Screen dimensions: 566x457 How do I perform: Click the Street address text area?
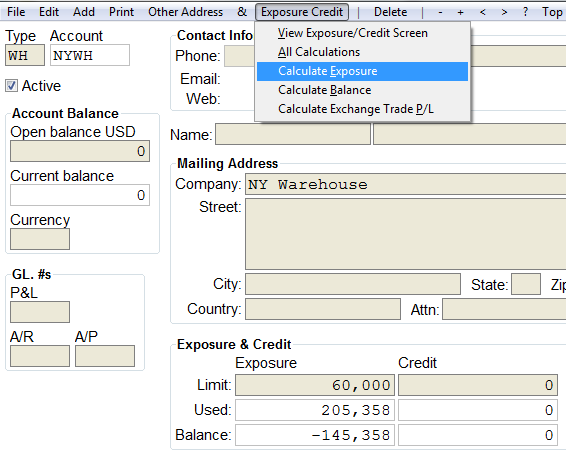click(406, 234)
